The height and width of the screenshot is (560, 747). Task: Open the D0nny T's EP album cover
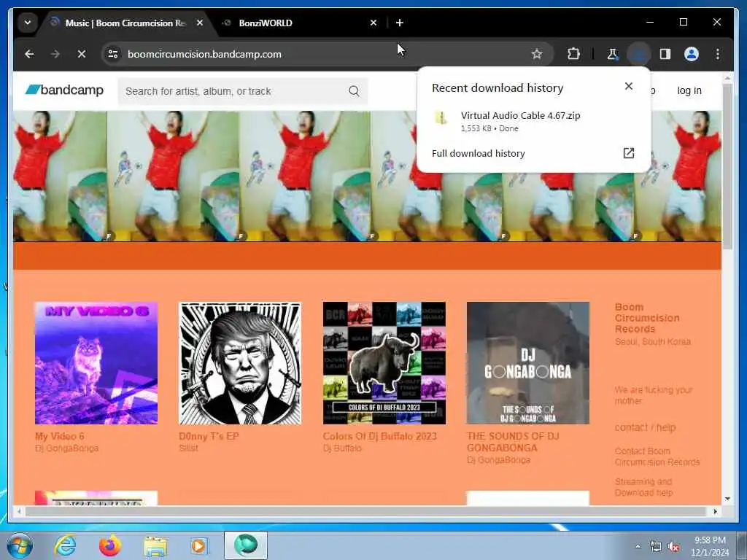click(x=240, y=363)
